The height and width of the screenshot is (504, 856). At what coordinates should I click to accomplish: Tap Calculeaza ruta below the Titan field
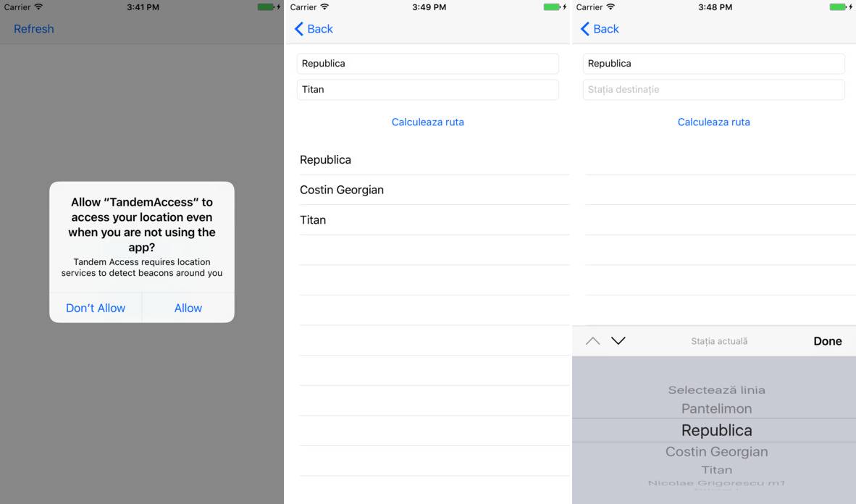click(x=427, y=122)
